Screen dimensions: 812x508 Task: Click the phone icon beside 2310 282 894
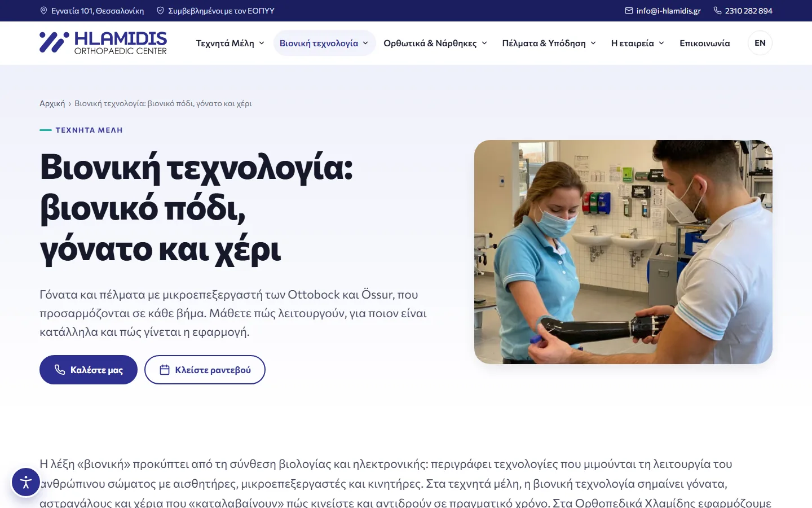(717, 11)
